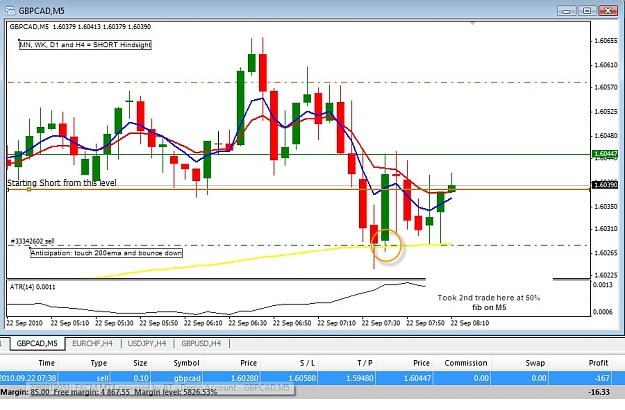Switch to the EURCHF,H4 chart tab
The width and height of the screenshot is (625, 410).
(x=92, y=343)
